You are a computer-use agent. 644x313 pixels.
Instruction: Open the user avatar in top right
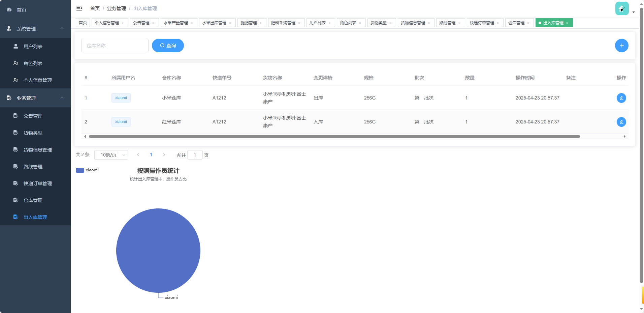pos(622,9)
